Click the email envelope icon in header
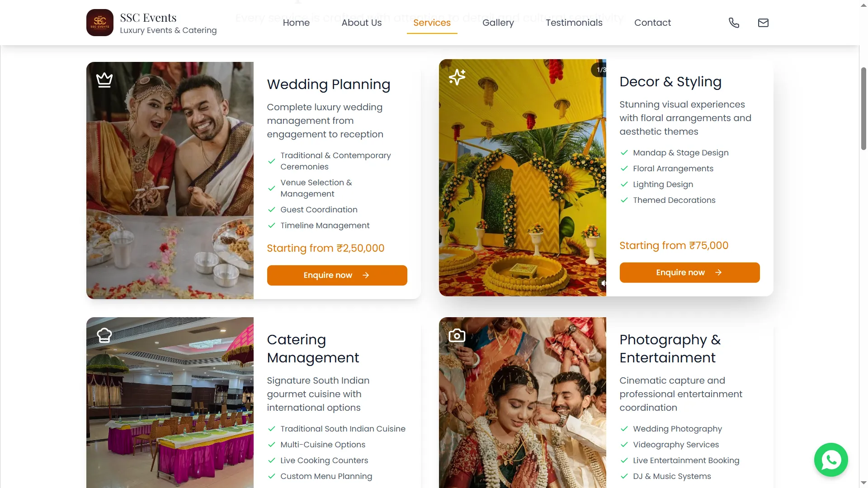The width and height of the screenshot is (868, 488). pos(763,23)
